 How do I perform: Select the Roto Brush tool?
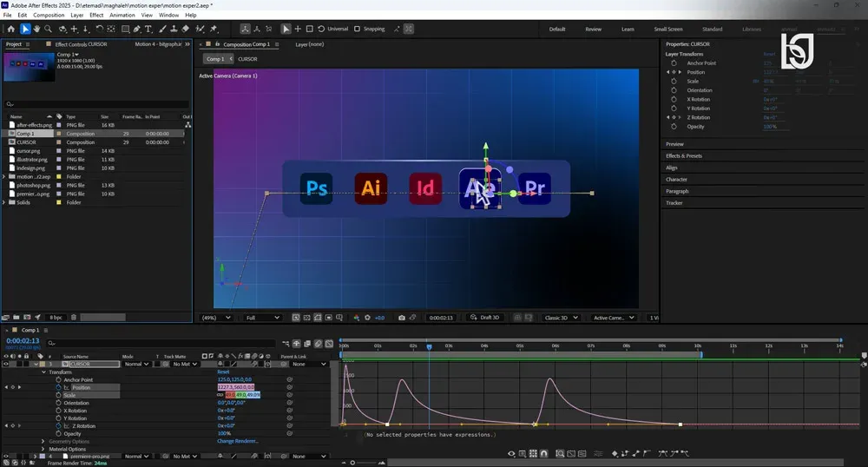tap(201, 29)
